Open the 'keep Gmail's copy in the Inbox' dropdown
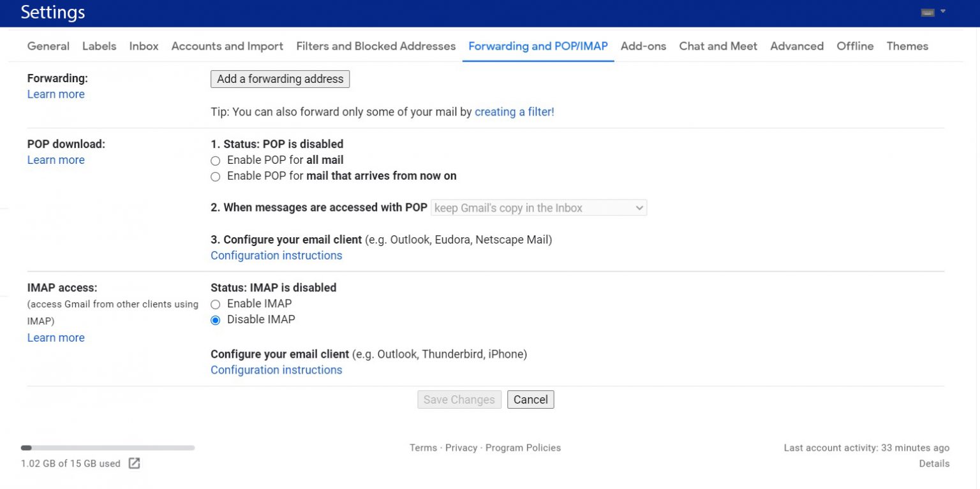Viewport: 980px width, 489px height. point(538,207)
